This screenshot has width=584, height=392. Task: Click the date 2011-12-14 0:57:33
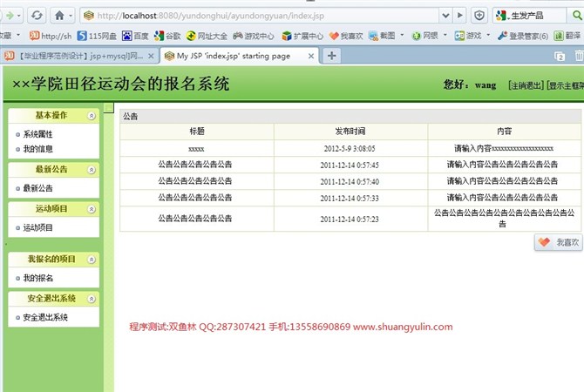350,198
